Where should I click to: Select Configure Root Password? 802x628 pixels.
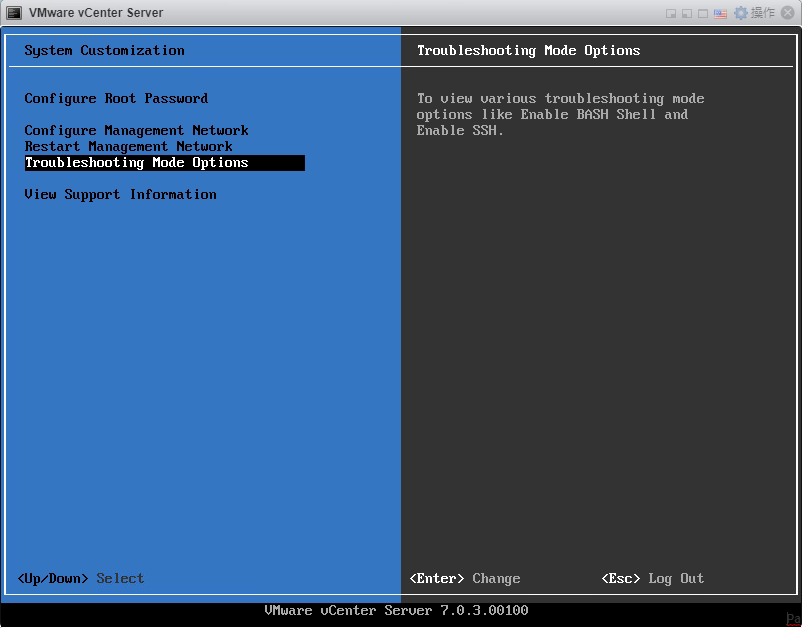pyautogui.click(x=116, y=98)
